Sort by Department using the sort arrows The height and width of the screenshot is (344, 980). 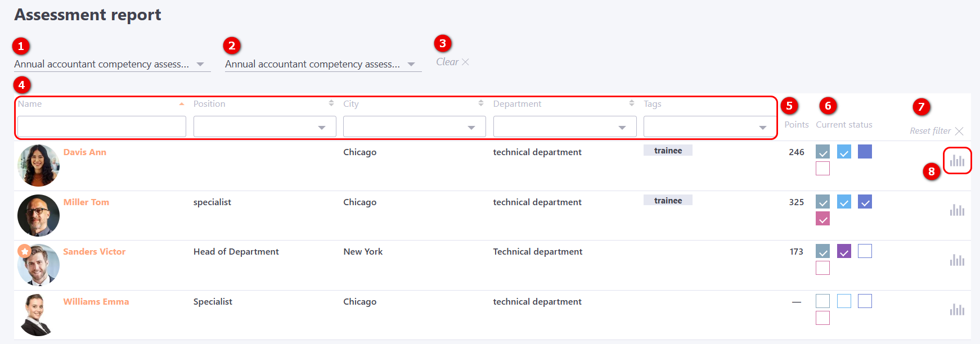point(632,103)
